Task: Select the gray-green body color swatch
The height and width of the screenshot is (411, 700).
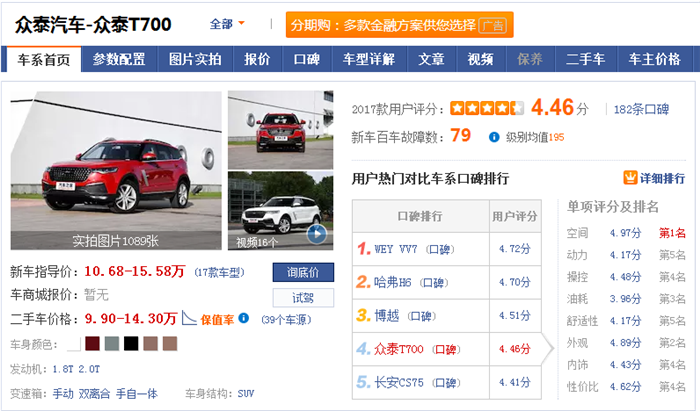Action: click(x=112, y=344)
